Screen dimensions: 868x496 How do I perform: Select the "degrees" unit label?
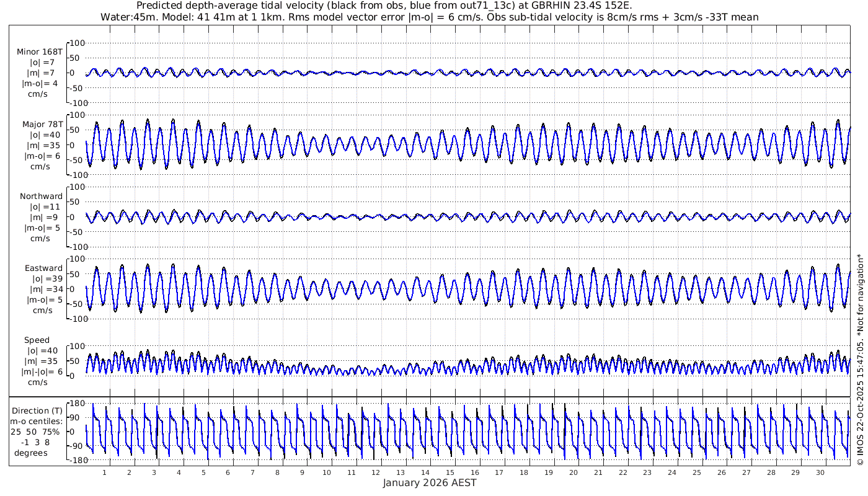(x=31, y=453)
